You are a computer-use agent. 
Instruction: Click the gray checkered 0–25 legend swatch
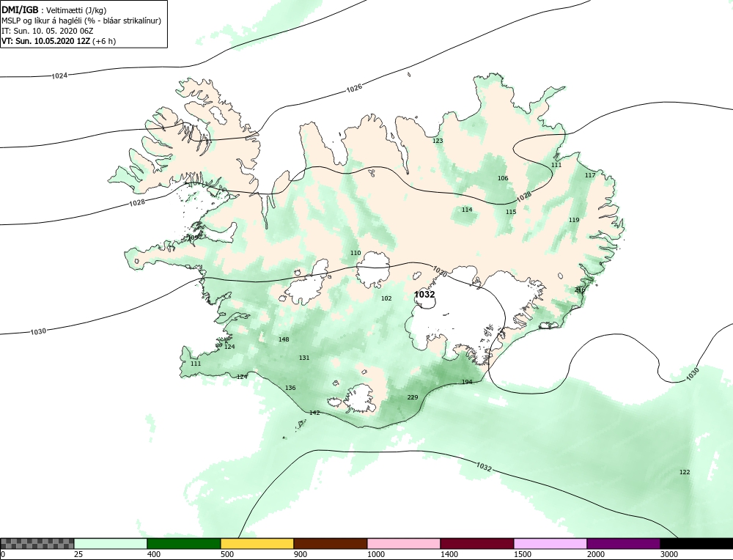tap(37, 543)
